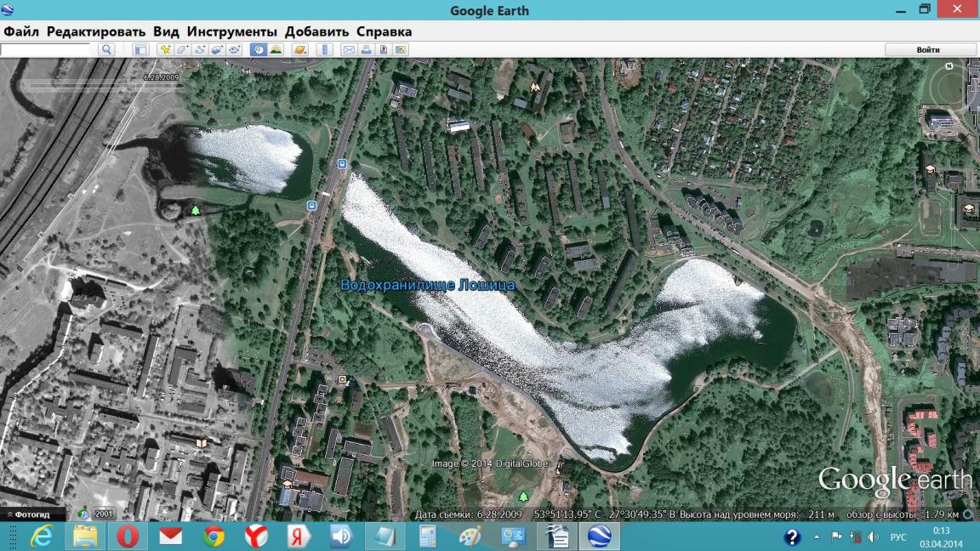Image resolution: width=980 pixels, height=551 pixels.
Task: Click the search magnifier button
Action: click(106, 50)
